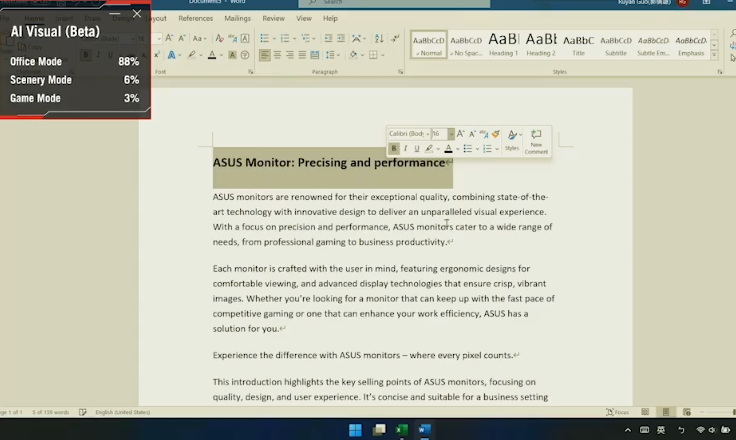The image size is (736, 440).
Task: Open ribbon font color dropdown arrow
Action: 221,55
